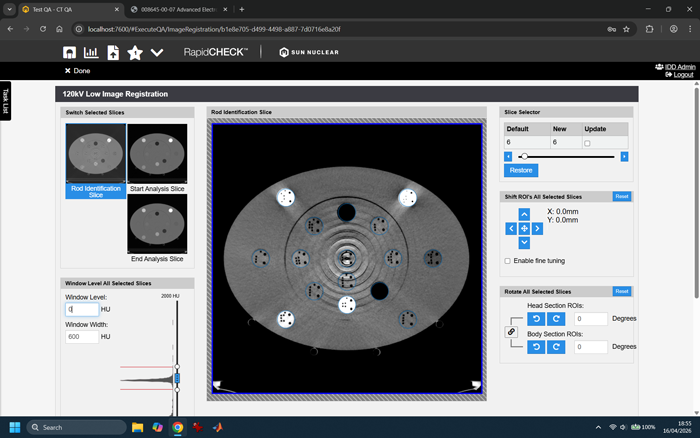Open the RapidCHECK home icon
Image resolution: width=700 pixels, height=438 pixels.
70,52
